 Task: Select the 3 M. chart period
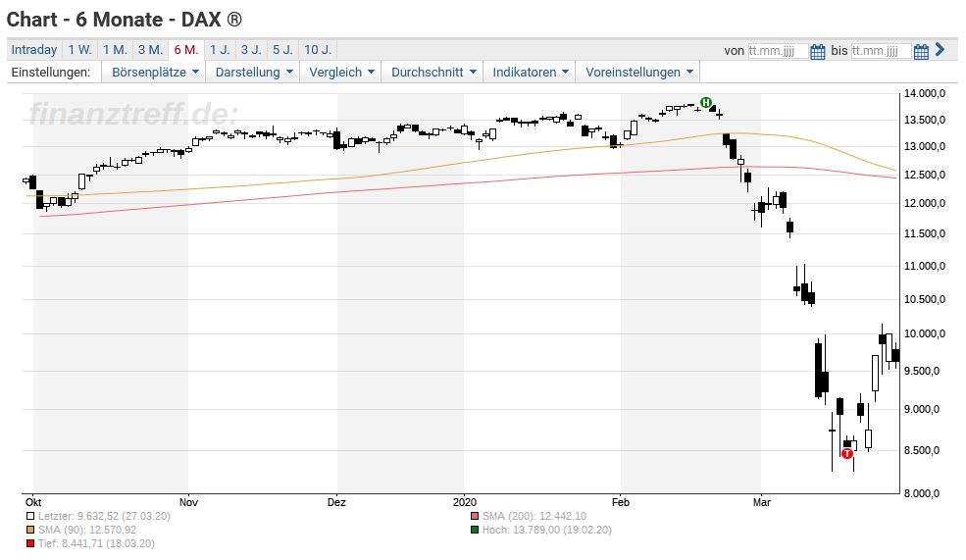[150, 50]
